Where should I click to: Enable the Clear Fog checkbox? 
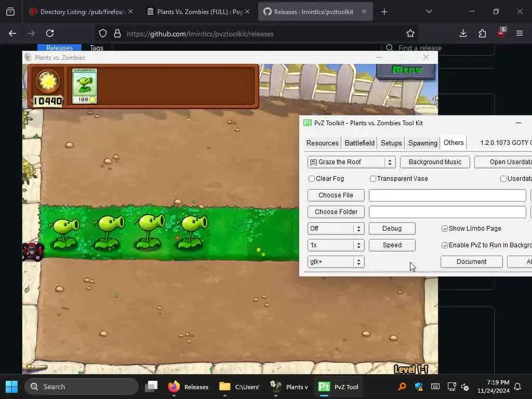pos(312,179)
